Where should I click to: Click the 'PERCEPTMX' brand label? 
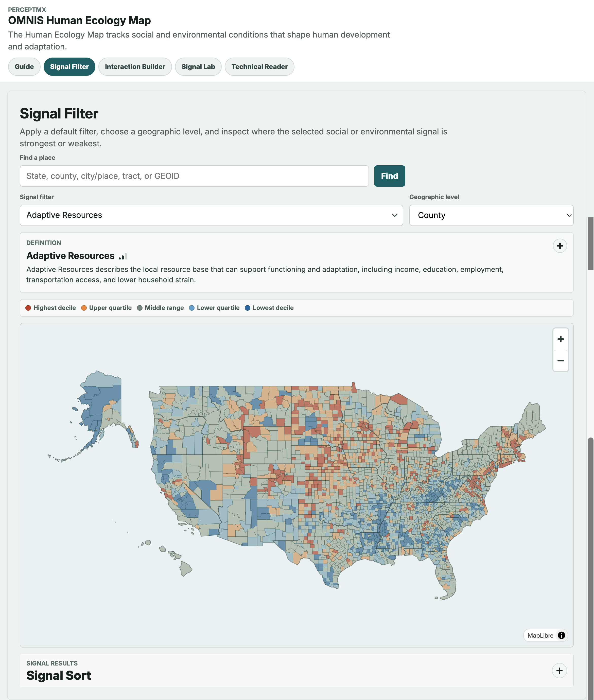(27, 10)
